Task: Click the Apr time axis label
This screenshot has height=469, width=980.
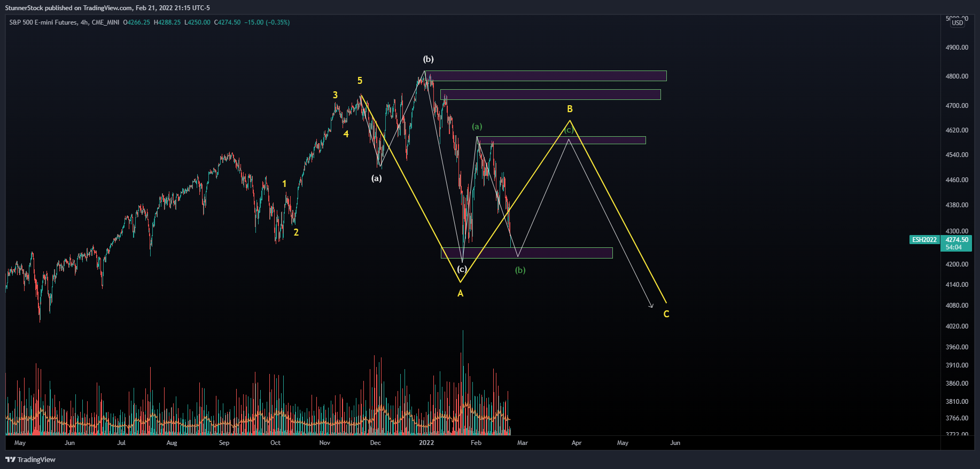Action: click(577, 443)
